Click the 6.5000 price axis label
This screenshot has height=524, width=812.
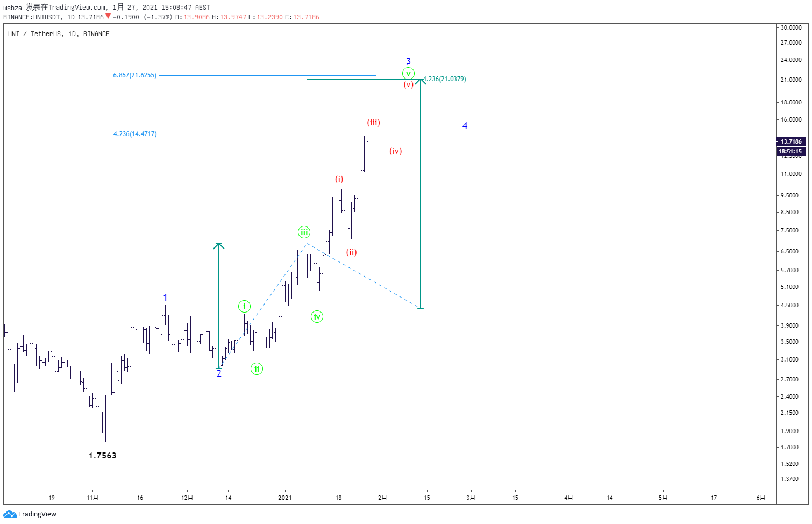[789, 251]
